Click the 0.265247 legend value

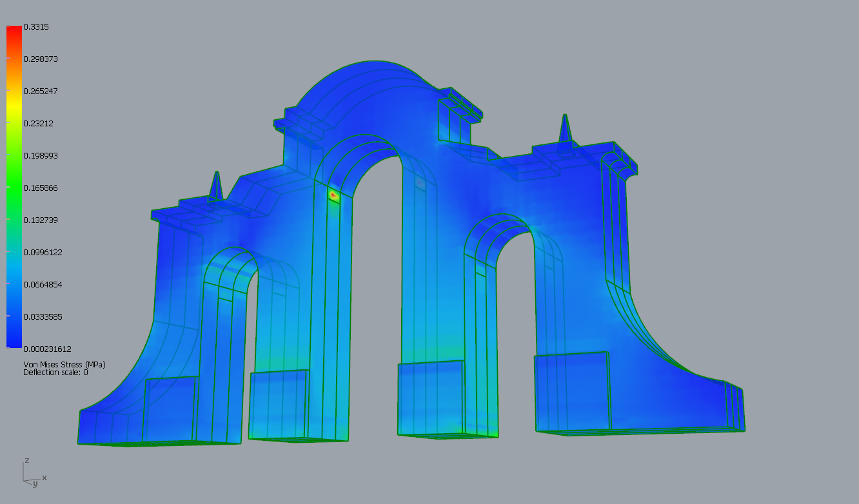(41, 91)
